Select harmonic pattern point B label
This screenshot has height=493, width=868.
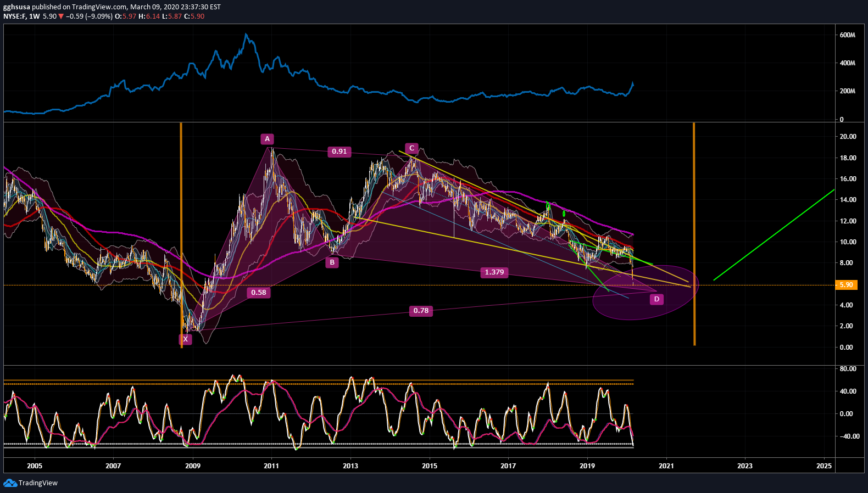[x=332, y=262]
